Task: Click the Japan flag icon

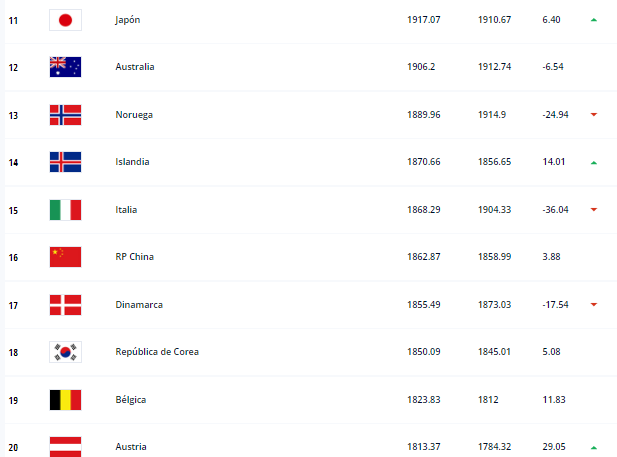Action: [65, 20]
